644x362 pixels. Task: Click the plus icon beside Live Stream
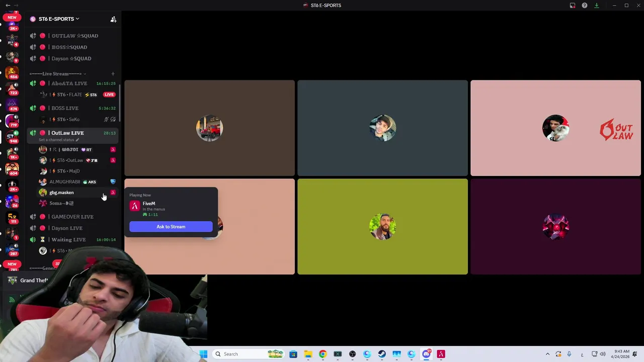click(x=113, y=74)
